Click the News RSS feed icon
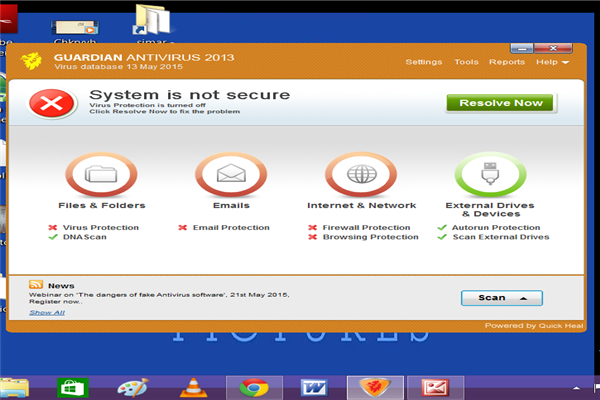The height and width of the screenshot is (400, 600). pos(36,284)
